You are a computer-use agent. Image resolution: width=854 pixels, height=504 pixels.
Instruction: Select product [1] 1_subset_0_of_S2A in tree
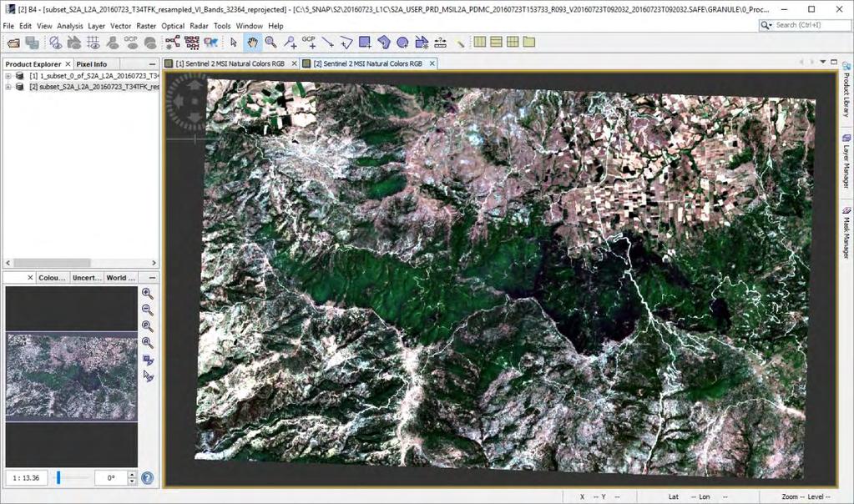point(93,76)
